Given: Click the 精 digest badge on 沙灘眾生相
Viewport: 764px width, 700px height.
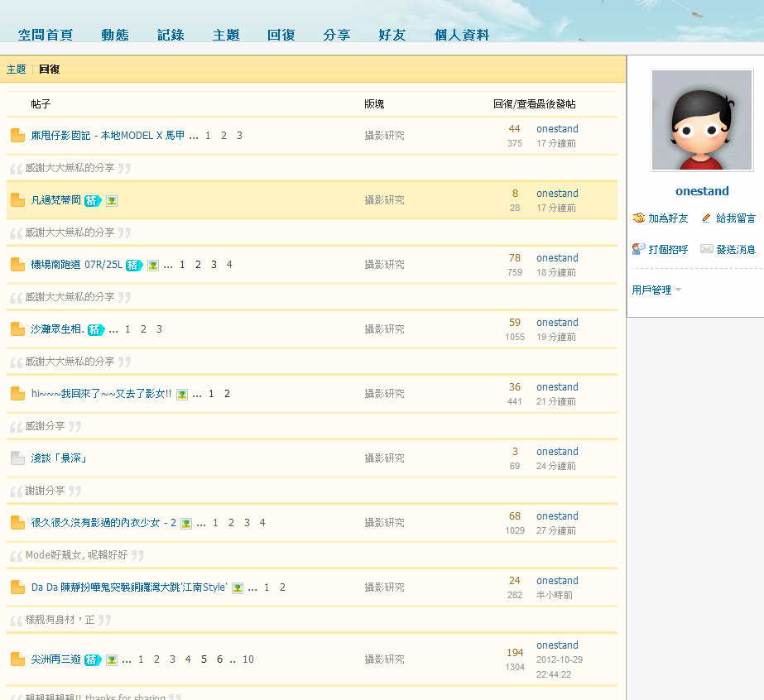Looking at the screenshot, I should point(96,329).
